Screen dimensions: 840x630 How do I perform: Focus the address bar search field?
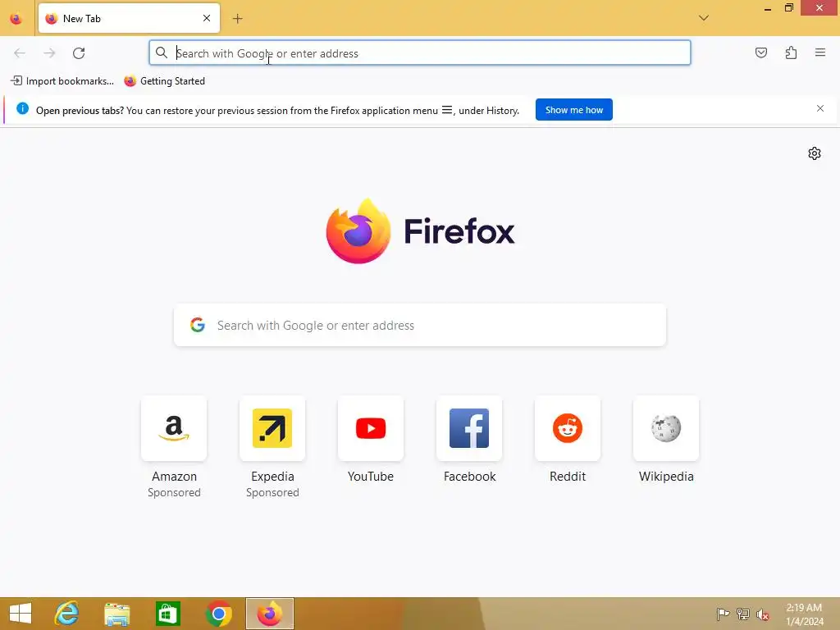click(419, 53)
